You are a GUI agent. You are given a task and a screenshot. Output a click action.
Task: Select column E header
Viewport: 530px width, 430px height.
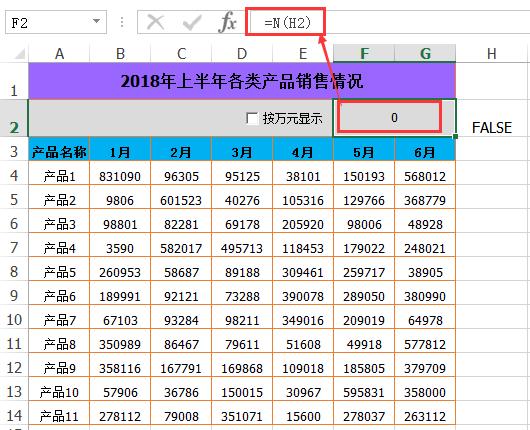tap(303, 53)
